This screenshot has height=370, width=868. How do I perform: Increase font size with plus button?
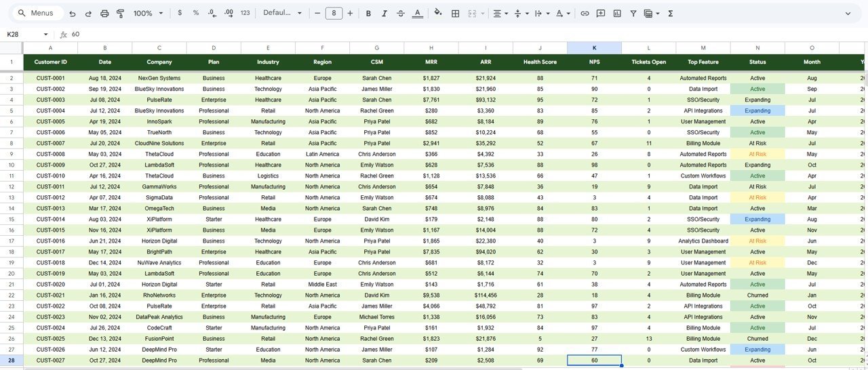350,14
